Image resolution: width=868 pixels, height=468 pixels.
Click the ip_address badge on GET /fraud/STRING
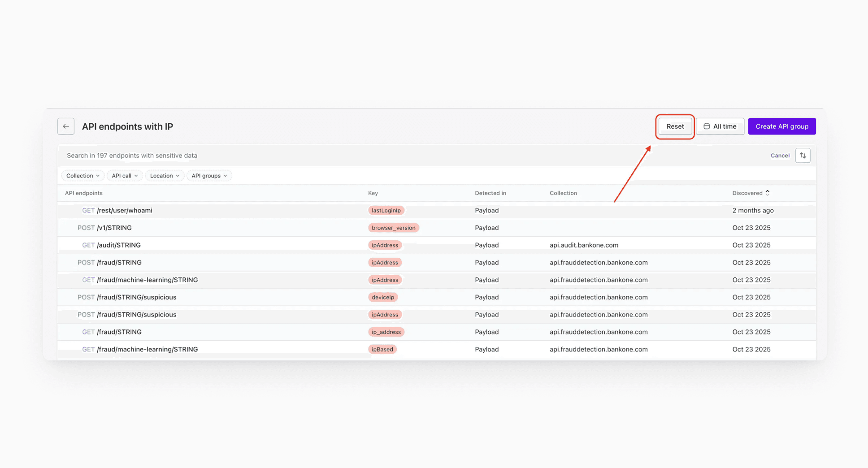pos(386,332)
